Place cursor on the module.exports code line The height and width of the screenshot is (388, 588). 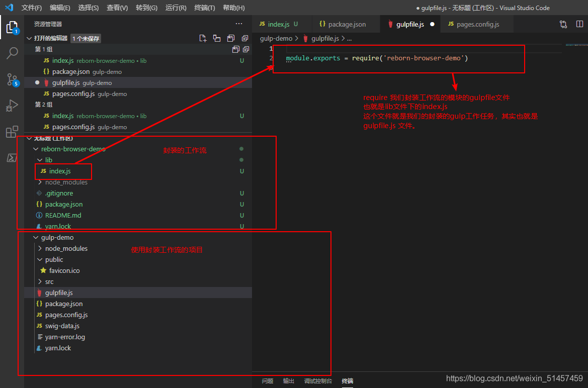point(377,58)
